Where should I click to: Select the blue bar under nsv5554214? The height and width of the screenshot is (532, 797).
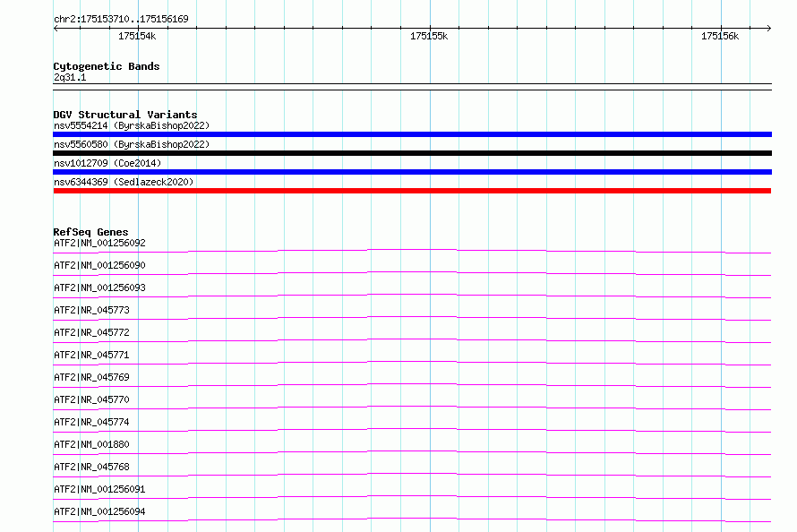[x=412, y=134]
